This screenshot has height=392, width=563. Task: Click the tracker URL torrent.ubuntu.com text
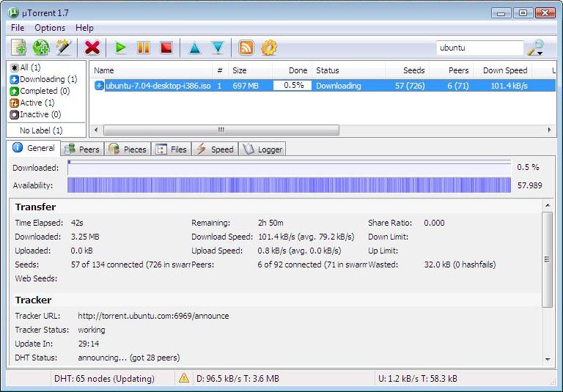click(153, 316)
